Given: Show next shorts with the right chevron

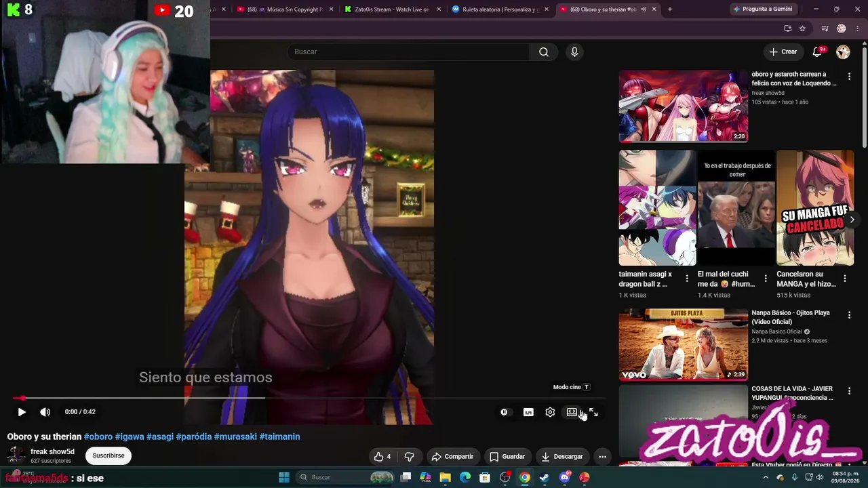Looking at the screenshot, I should coord(852,220).
